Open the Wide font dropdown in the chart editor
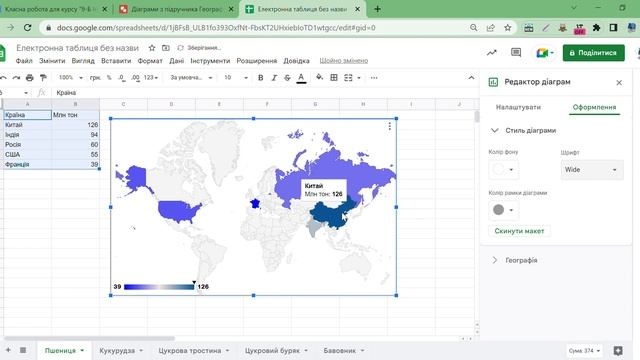This screenshot has width=640, height=360. pyautogui.click(x=592, y=170)
